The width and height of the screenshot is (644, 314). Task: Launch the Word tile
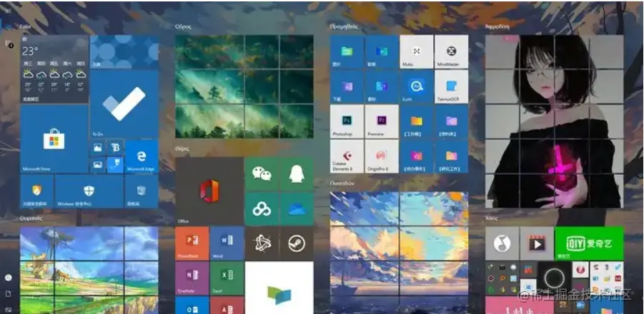(227, 243)
